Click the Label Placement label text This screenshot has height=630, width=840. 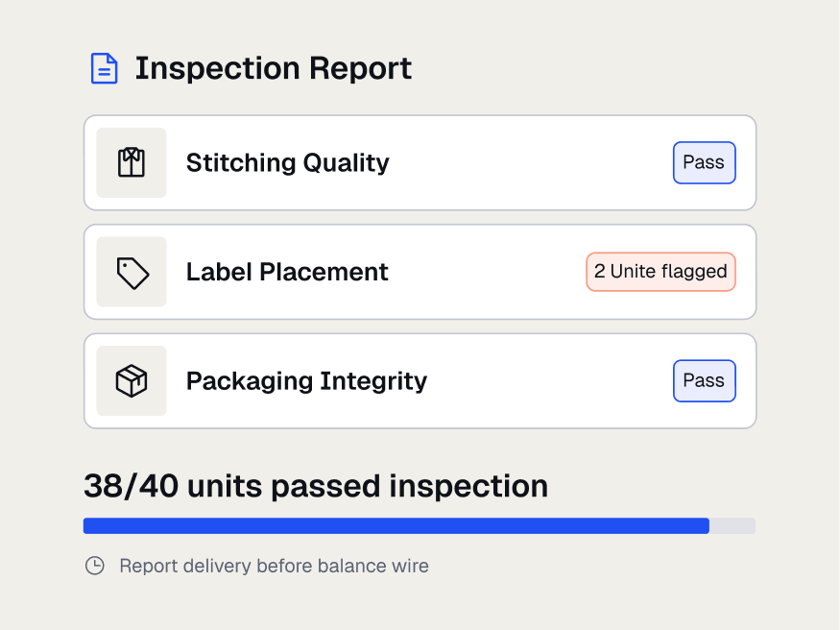click(x=287, y=272)
